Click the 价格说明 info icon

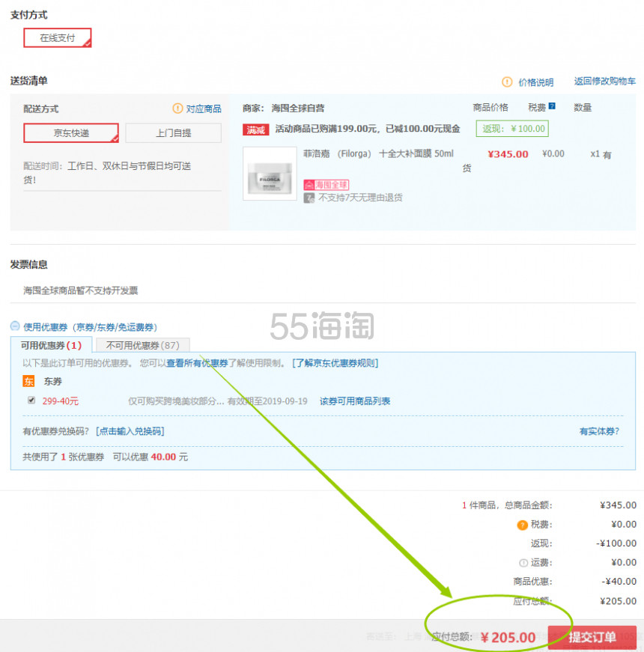tap(507, 82)
